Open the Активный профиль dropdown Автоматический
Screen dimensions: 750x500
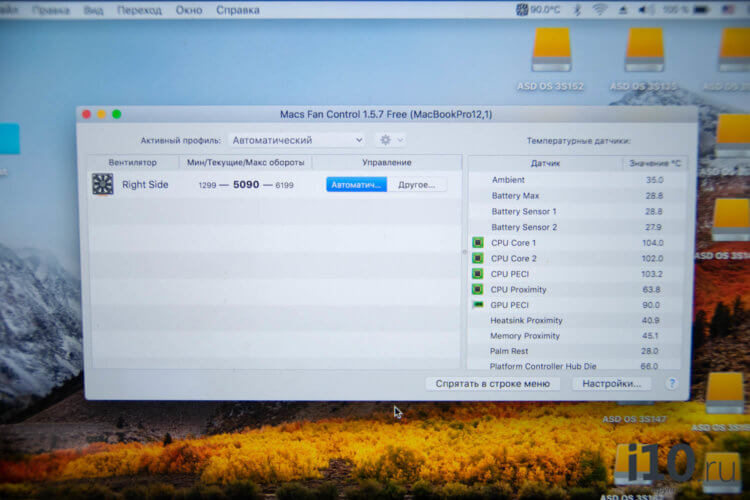tap(297, 140)
